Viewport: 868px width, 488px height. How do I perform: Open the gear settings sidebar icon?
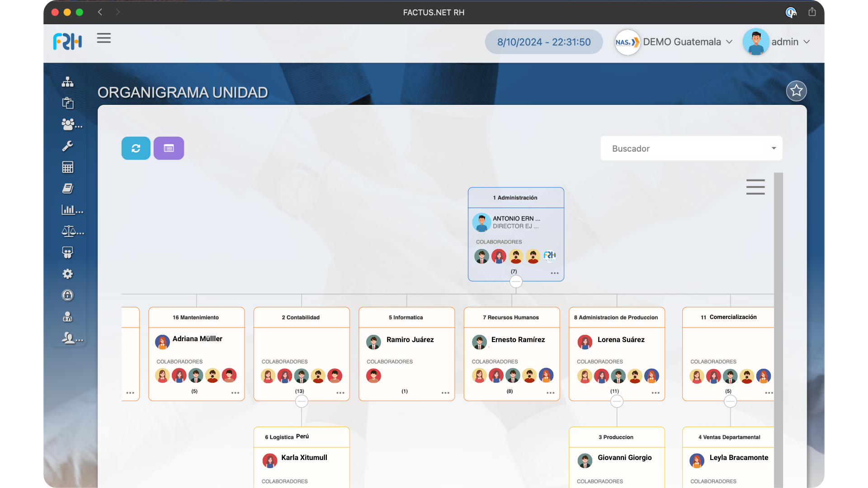pyautogui.click(x=68, y=274)
